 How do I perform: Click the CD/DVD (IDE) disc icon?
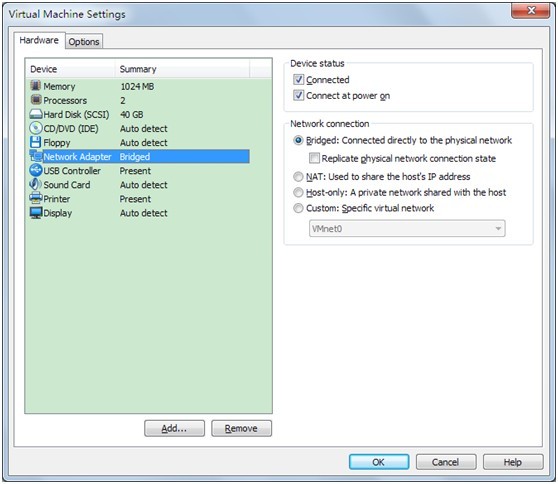pos(36,128)
